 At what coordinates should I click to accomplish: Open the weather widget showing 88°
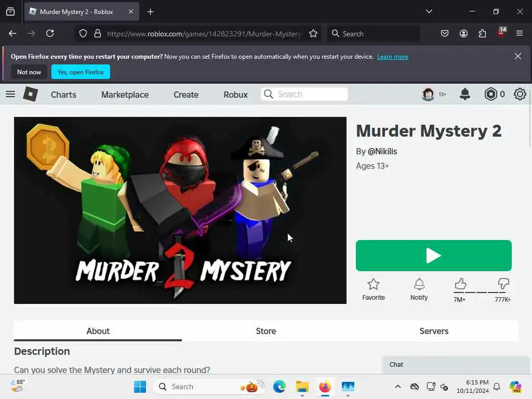(18, 386)
